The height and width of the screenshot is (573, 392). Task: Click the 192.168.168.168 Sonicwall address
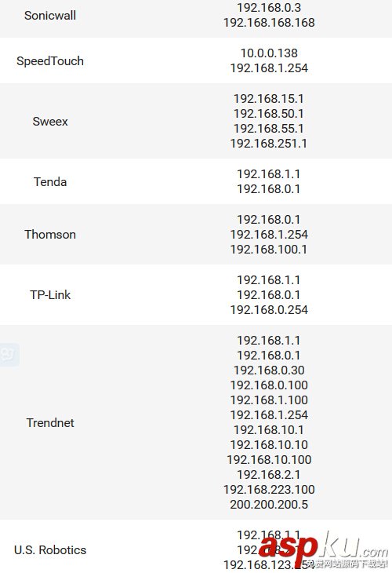tap(269, 22)
